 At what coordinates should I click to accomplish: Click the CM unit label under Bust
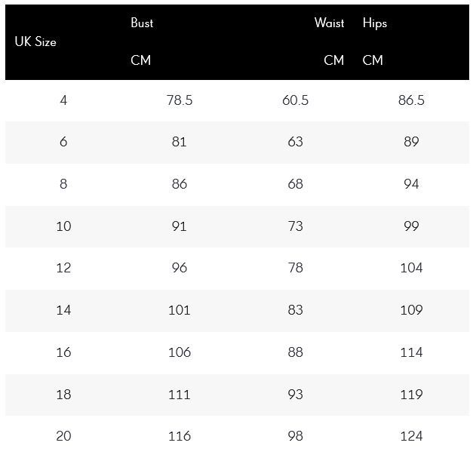(x=140, y=60)
